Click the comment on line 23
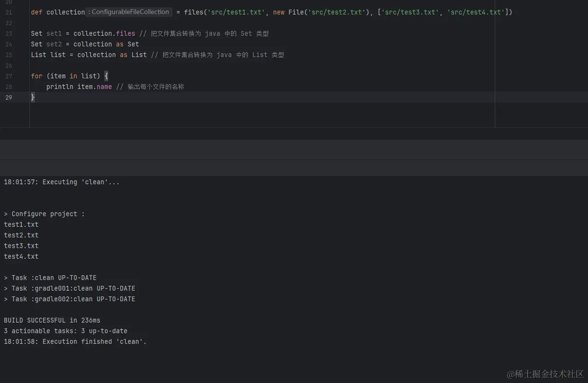The height and width of the screenshot is (383, 588). pos(204,33)
